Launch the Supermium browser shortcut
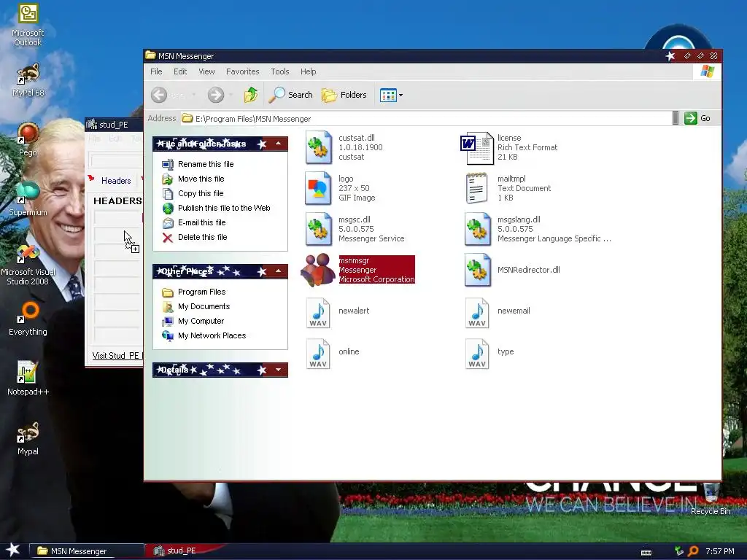Screen dimensions: 747x560 [x=28, y=199]
